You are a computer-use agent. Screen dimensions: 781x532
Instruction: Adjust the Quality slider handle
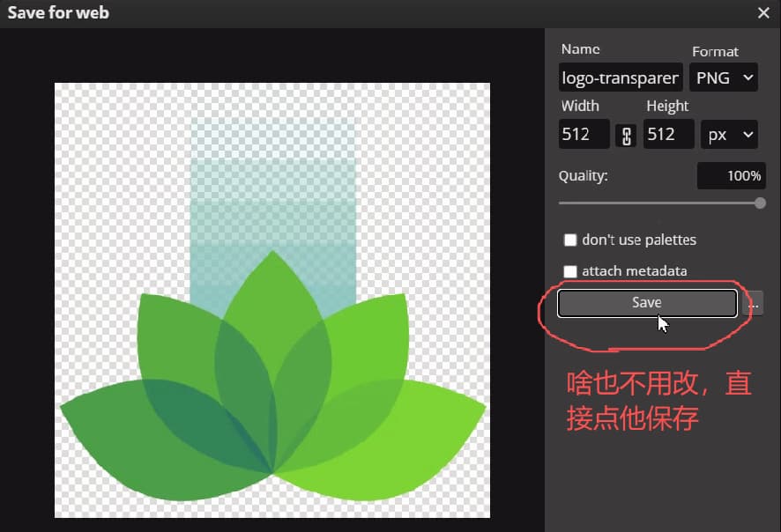(760, 203)
